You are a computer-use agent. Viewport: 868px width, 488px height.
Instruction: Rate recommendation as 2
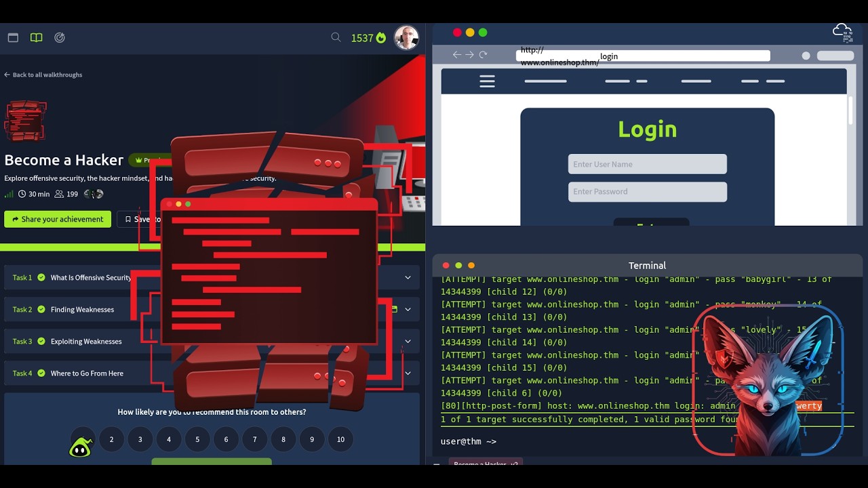click(x=111, y=439)
